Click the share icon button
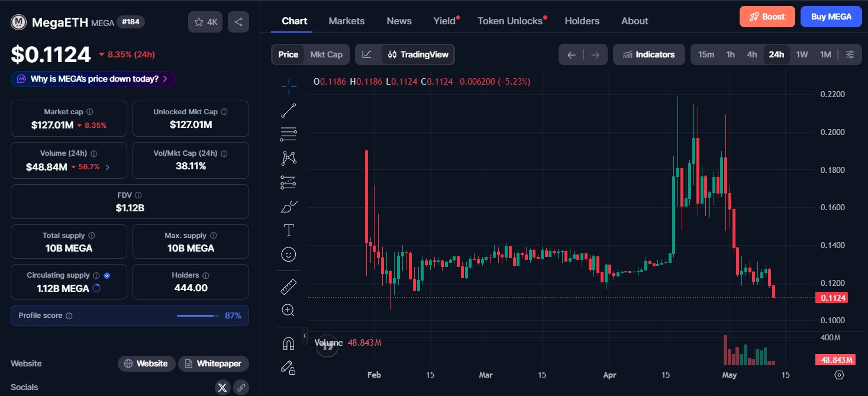 [x=238, y=22]
